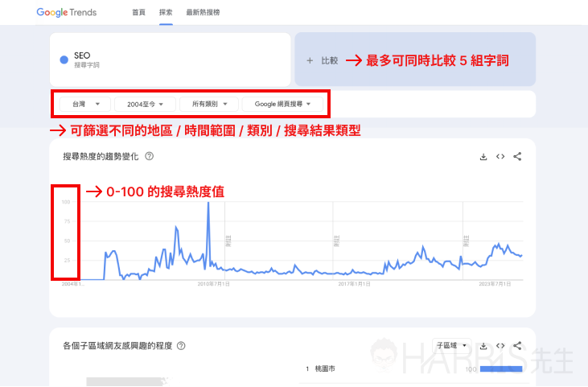Expand the 所有類別 category dropdown
The width and height of the screenshot is (588, 387).
(x=209, y=104)
